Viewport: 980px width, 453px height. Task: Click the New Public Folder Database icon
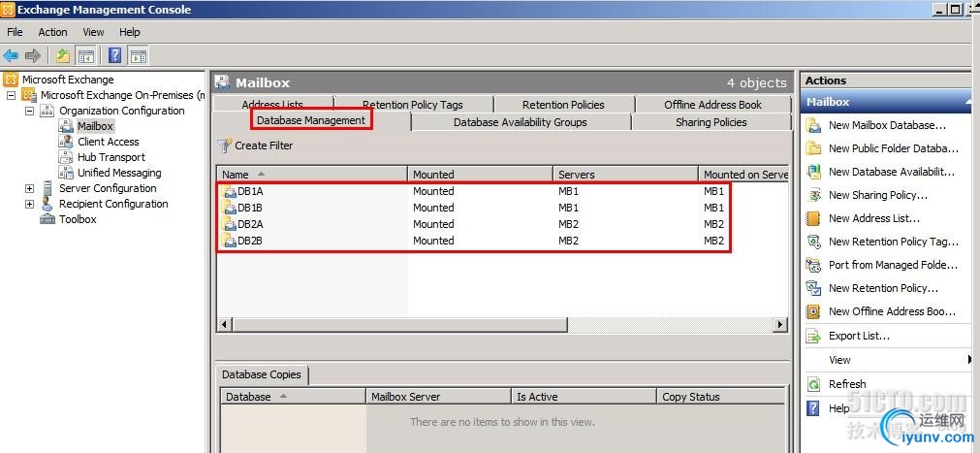pos(813,148)
